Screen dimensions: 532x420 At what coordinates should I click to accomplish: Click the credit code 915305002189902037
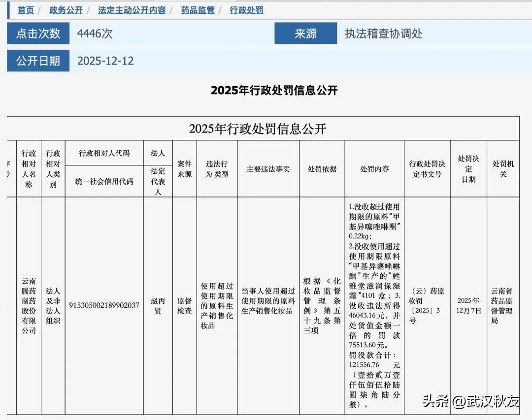coord(104,305)
